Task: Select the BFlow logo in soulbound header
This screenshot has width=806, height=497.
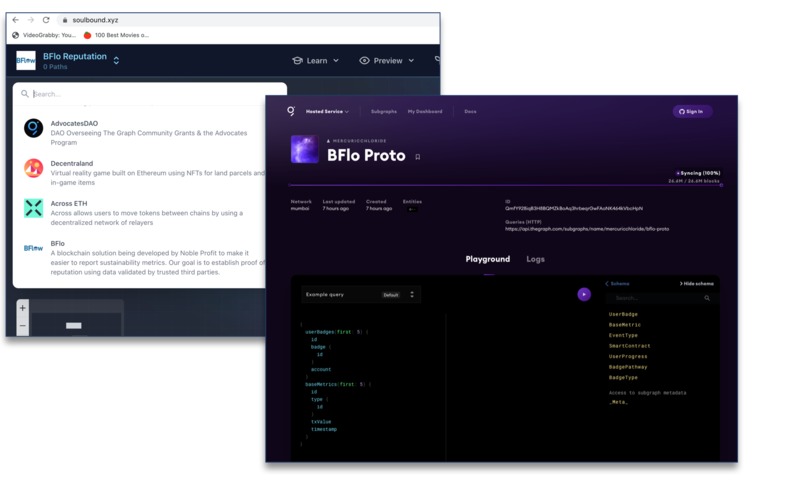Action: [26, 60]
